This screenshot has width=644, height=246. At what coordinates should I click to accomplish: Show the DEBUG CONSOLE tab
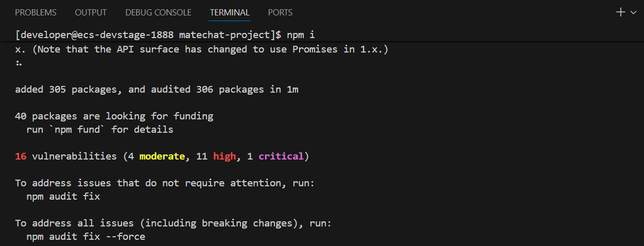click(x=158, y=12)
